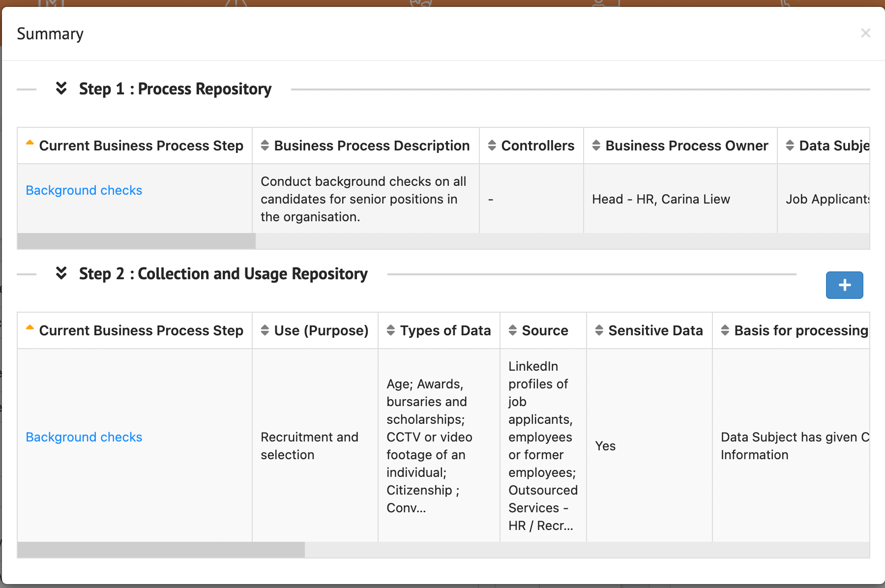Sort by Business Process Description
Screen dimensions: 885x588
coord(365,146)
